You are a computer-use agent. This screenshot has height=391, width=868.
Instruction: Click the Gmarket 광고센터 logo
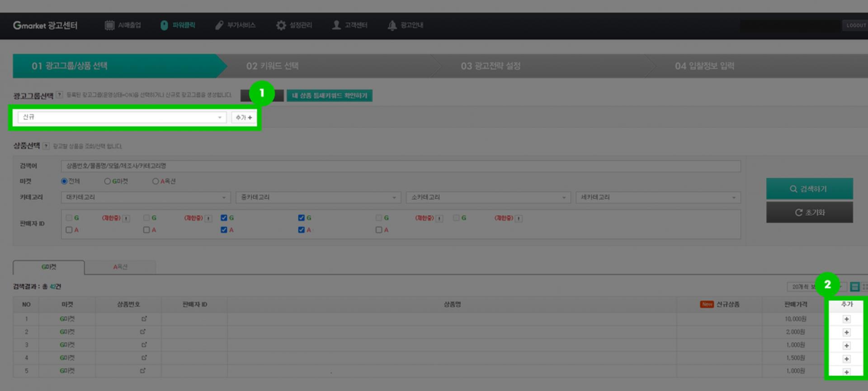point(45,25)
